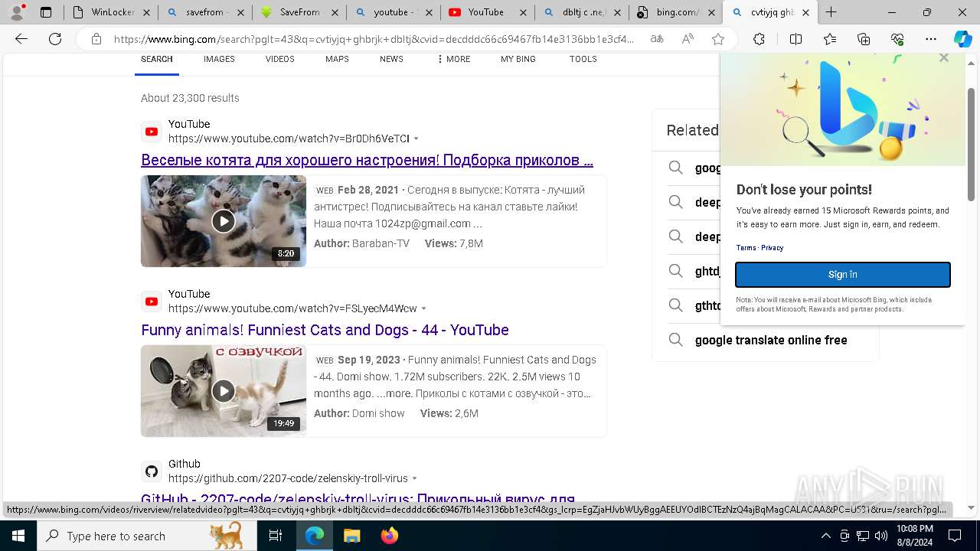Open Settings and more ellipsis menu

(931, 39)
